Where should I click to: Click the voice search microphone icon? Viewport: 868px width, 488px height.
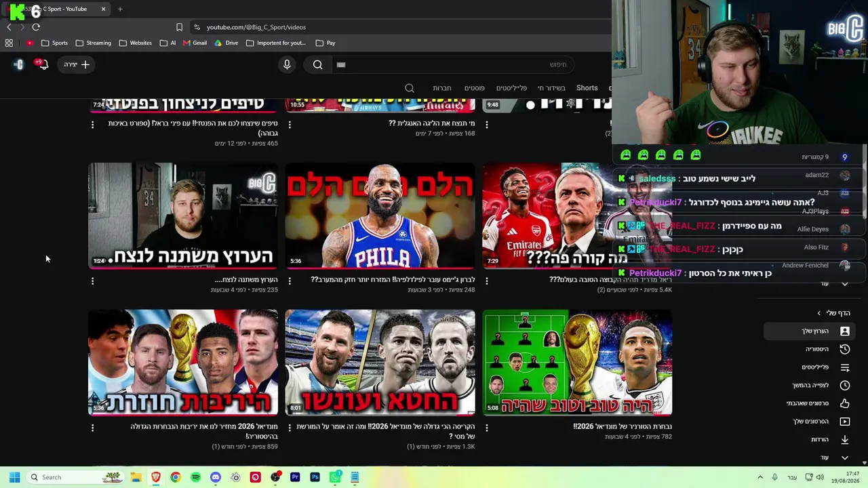287,64
